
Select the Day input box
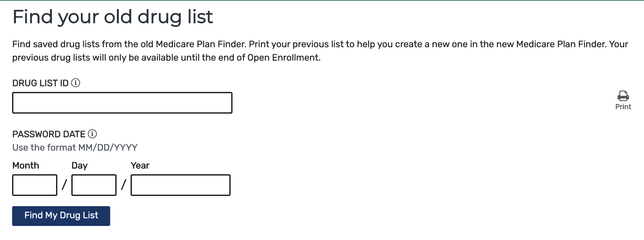[94, 185]
